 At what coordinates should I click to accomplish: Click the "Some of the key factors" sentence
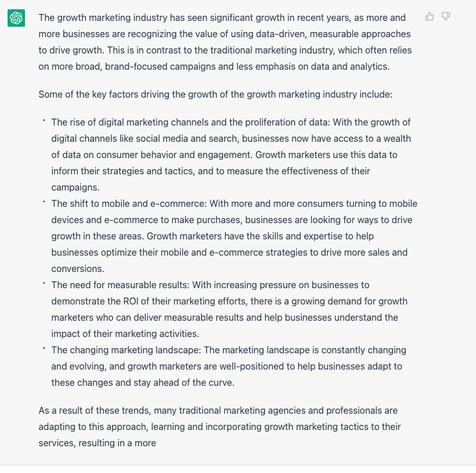tap(216, 94)
